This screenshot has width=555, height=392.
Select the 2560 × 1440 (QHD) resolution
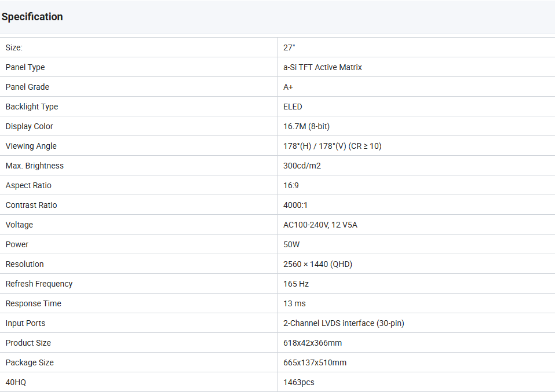point(317,264)
